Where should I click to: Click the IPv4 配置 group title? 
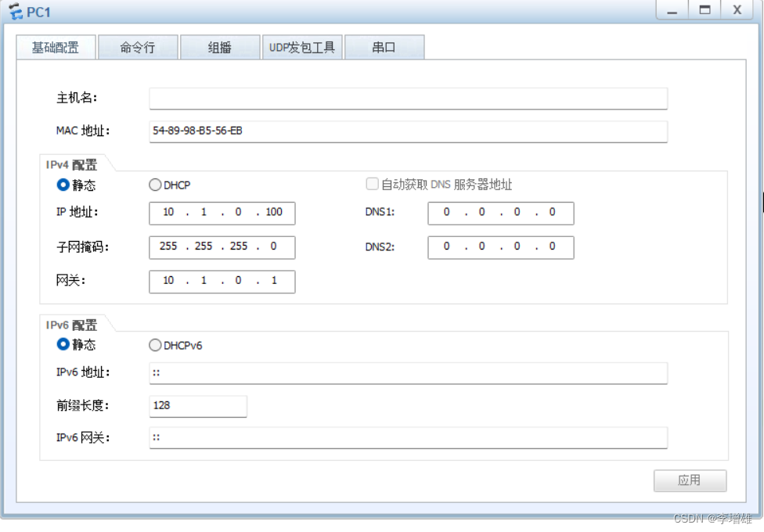(x=72, y=164)
